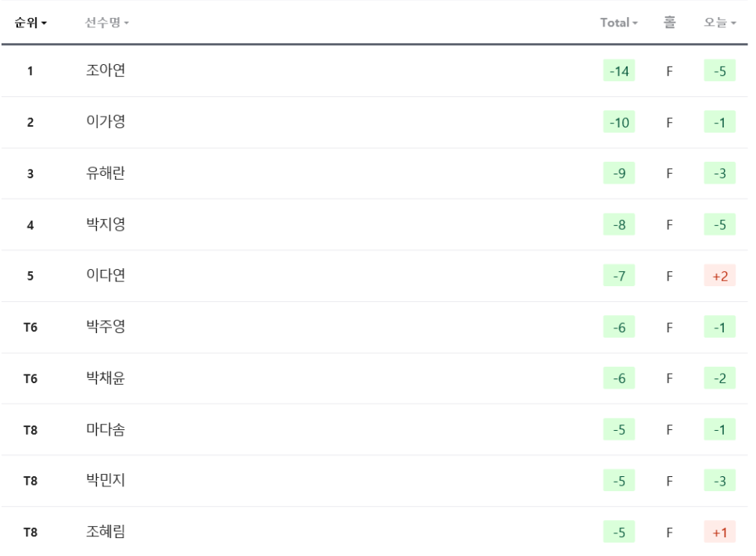Click player name 조혜림
The height and width of the screenshot is (556, 756).
[106, 532]
